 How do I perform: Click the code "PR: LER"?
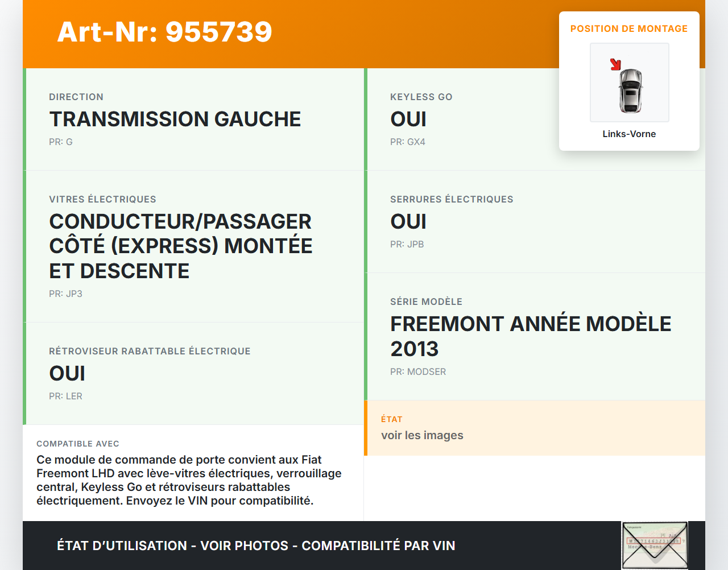pos(65,396)
